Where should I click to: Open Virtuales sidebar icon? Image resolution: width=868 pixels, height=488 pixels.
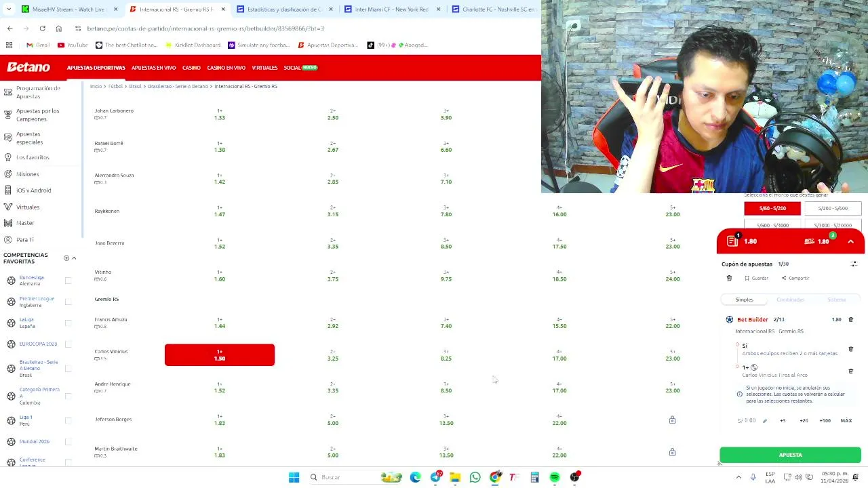coord(9,207)
